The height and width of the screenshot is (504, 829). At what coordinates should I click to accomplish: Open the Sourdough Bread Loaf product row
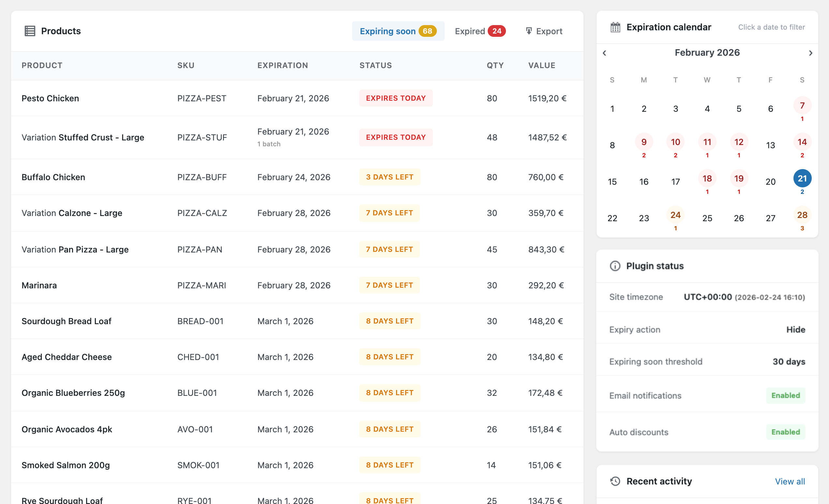[66, 321]
